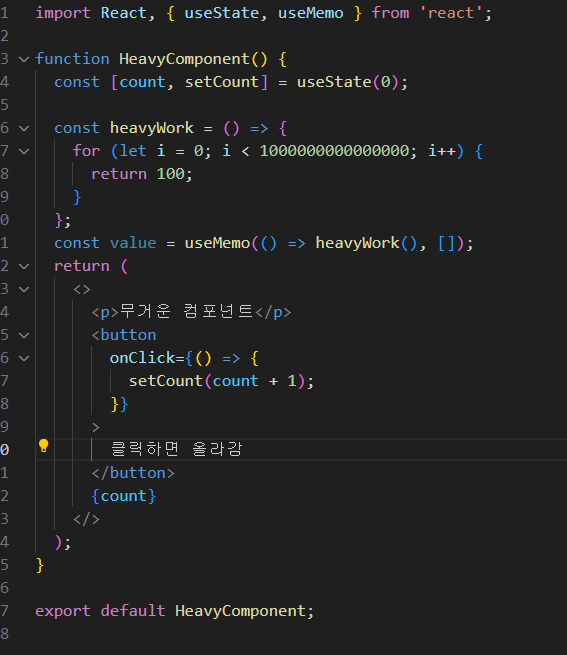The image size is (567, 655).
Task: Click the {count} JSX expression
Action: coord(123,496)
